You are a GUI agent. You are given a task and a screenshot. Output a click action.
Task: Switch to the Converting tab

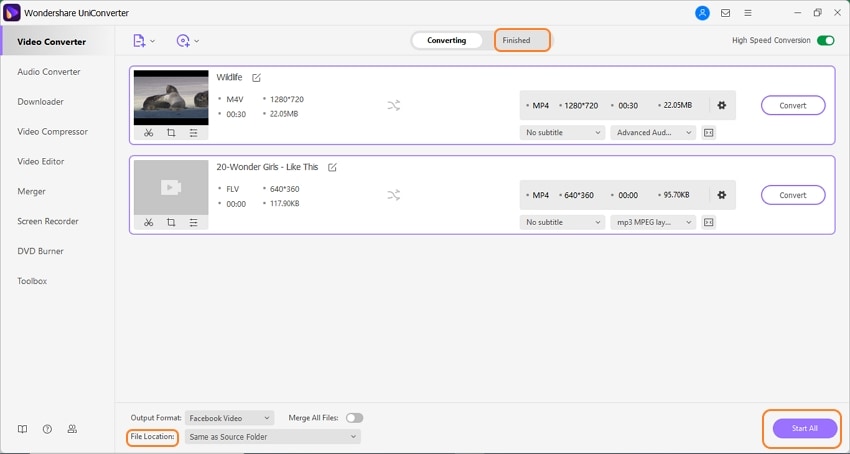(x=447, y=41)
